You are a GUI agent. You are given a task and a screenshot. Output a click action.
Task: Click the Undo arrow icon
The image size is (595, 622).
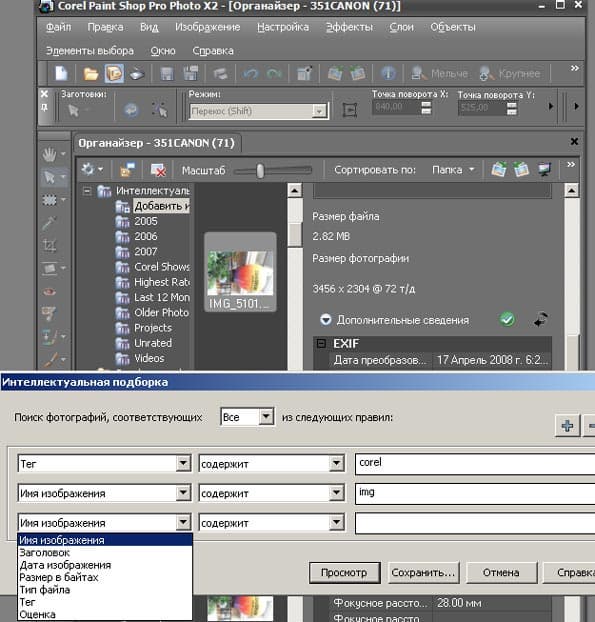pyautogui.click(x=251, y=74)
